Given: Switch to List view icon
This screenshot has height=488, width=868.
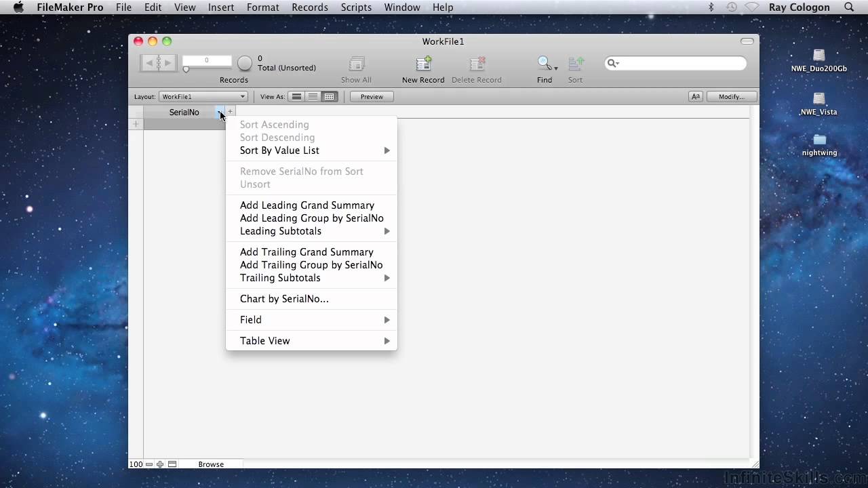Looking at the screenshot, I should tap(313, 97).
